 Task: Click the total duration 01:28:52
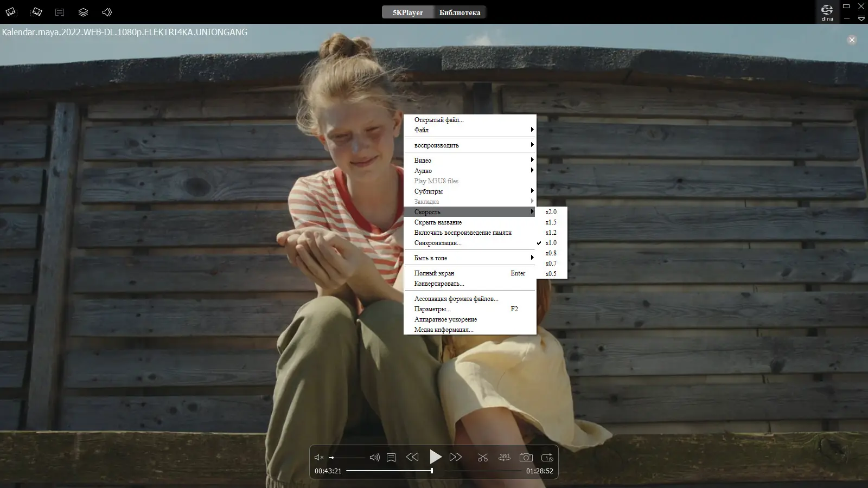tap(540, 471)
